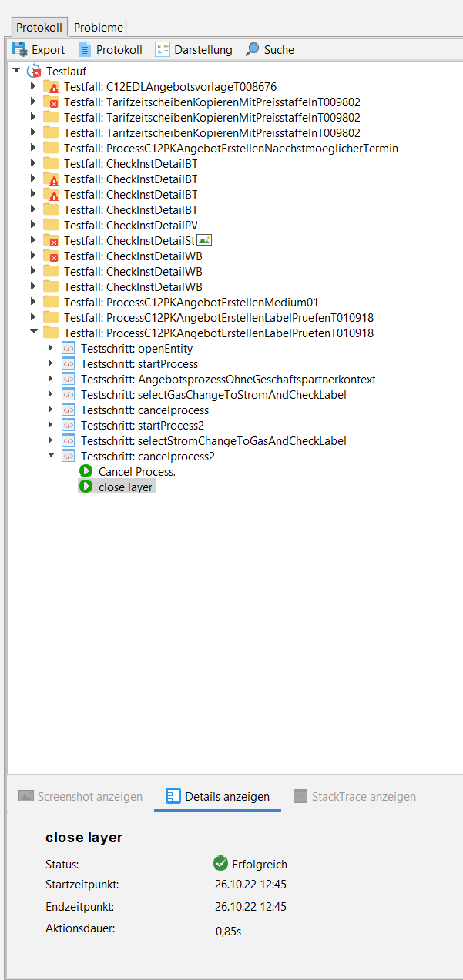Select Testfall ProcessC12PKAngebotErstellenNaechstmoeglicherTermin
The width and height of the screenshot is (463, 980).
pos(230,149)
